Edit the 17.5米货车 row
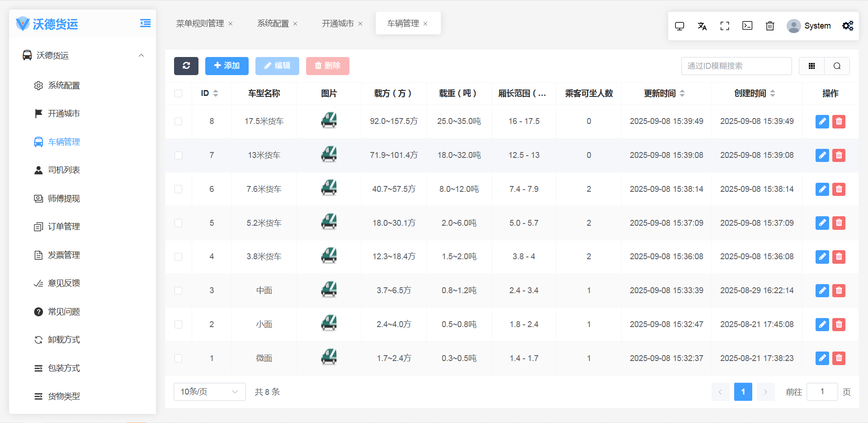868x423 pixels. tap(822, 121)
